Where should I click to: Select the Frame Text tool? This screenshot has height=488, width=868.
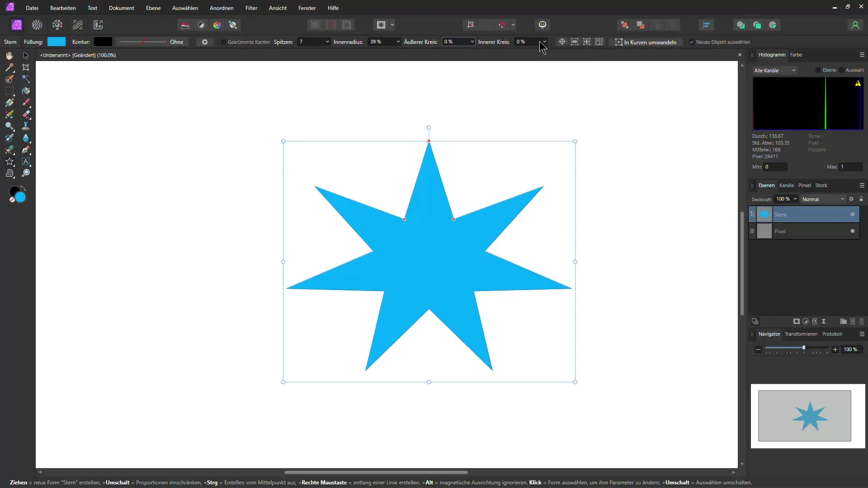tap(26, 161)
